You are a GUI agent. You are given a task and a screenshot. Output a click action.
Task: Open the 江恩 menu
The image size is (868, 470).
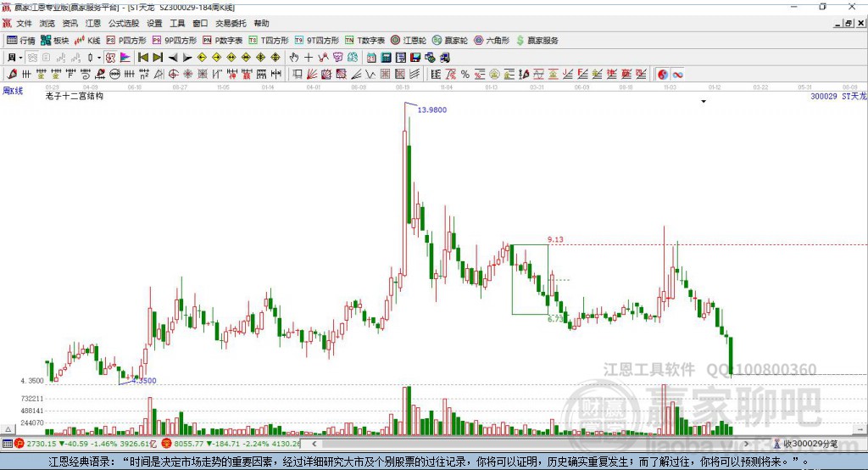pyautogui.click(x=93, y=23)
